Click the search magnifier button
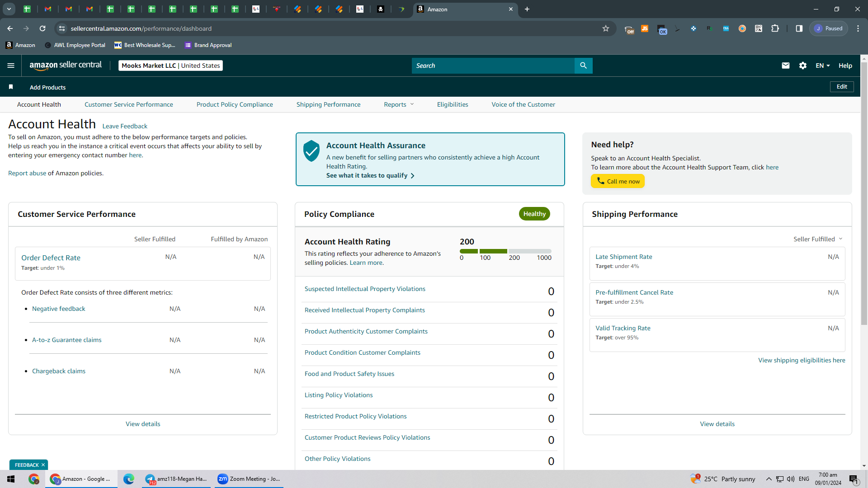868x488 pixels. point(583,66)
